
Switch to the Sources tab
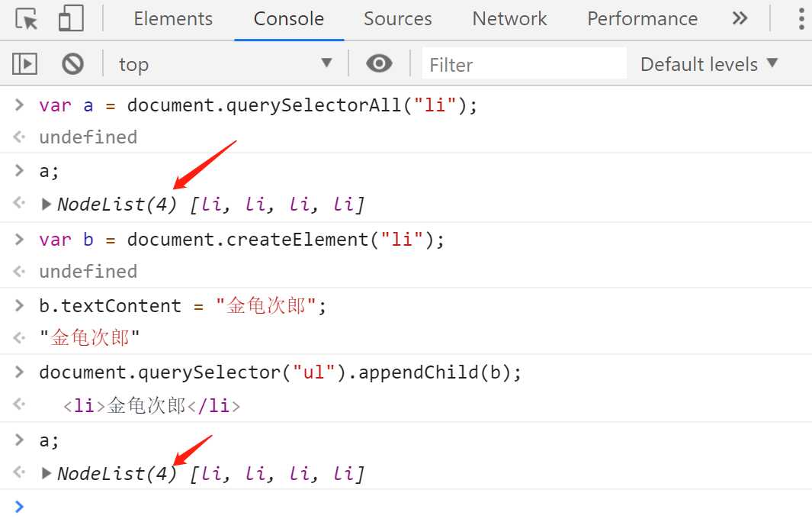point(397,19)
